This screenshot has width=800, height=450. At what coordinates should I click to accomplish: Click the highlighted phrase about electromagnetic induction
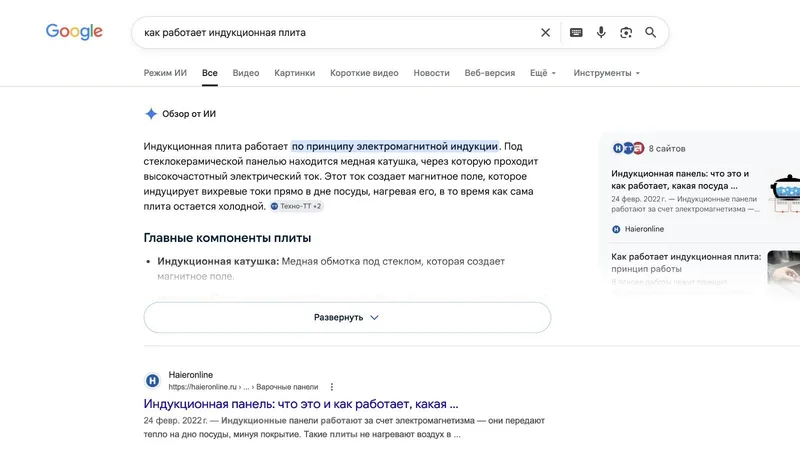point(395,146)
